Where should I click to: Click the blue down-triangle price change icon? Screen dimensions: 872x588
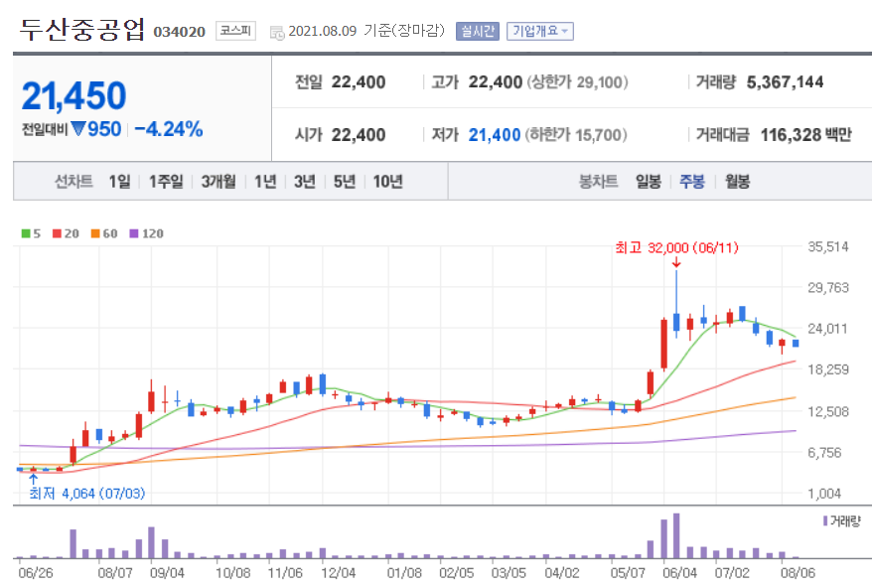click(77, 129)
